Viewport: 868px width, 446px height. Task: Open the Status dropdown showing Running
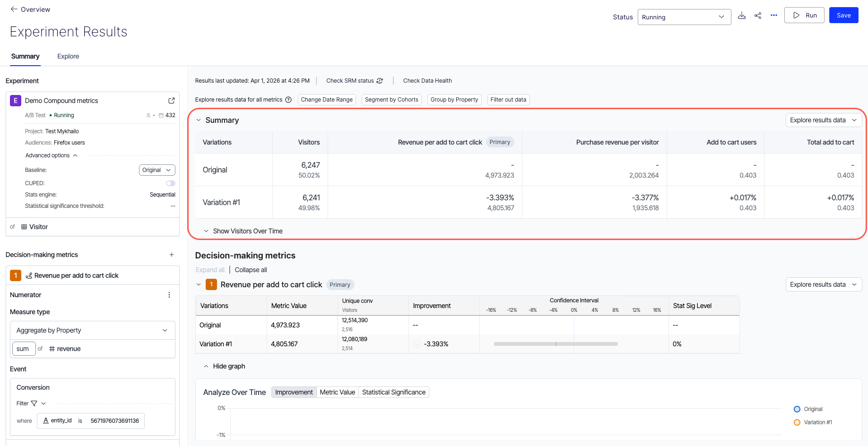coord(684,17)
